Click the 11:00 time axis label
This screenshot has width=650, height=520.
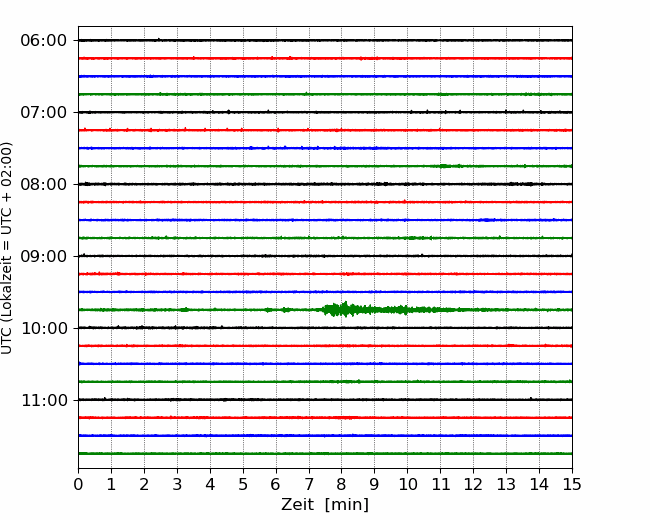(44, 401)
